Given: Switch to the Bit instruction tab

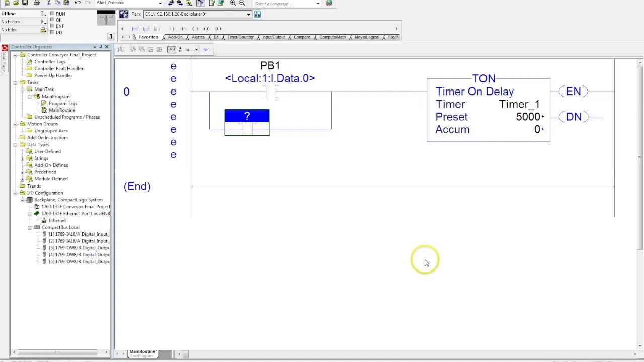Looking at the screenshot, I should tap(216, 37).
